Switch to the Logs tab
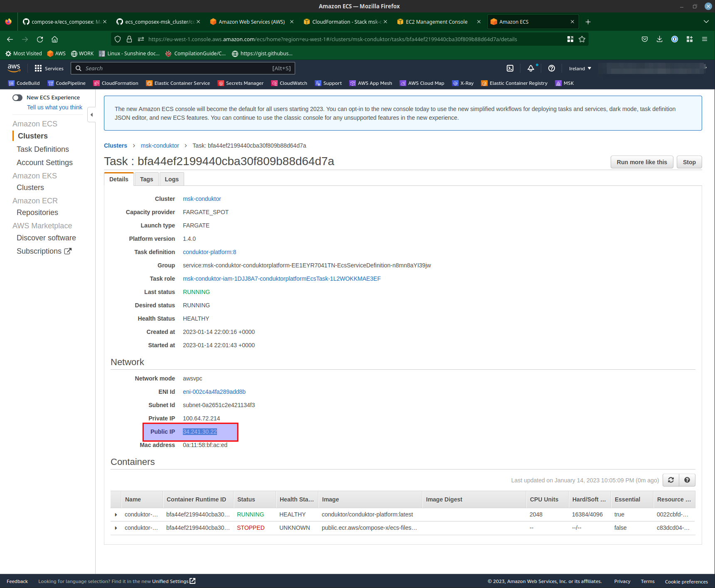This screenshot has height=588, width=715. (172, 179)
